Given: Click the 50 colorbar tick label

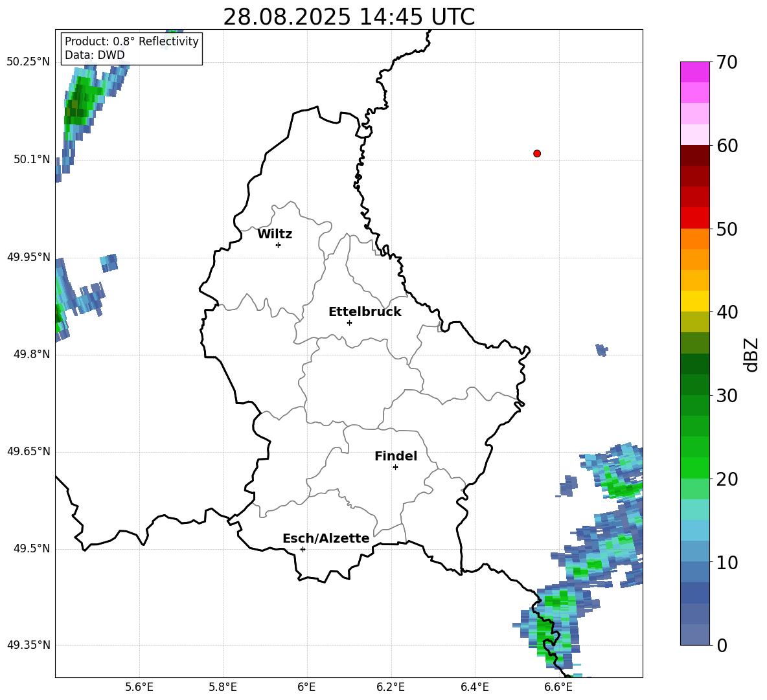Looking at the screenshot, I should (726, 229).
